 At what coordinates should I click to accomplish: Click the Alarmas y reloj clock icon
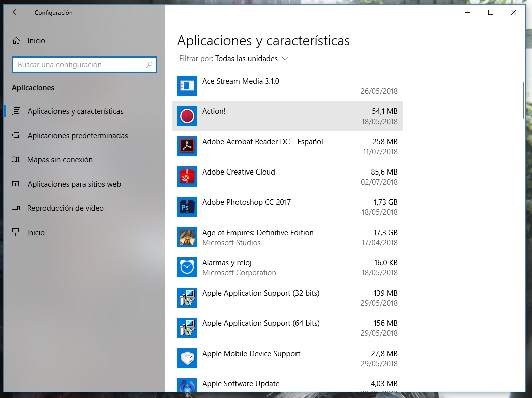pos(187,267)
